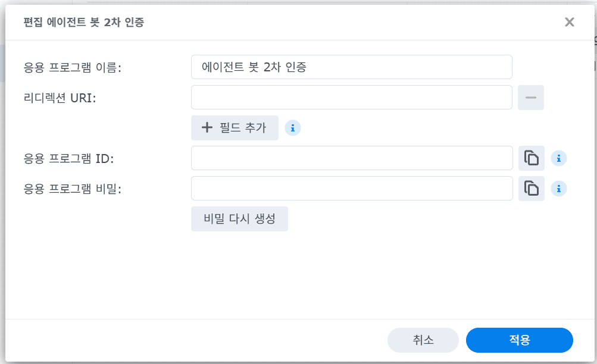
Task: Cancel editing with the 취소 button
Action: (x=423, y=340)
